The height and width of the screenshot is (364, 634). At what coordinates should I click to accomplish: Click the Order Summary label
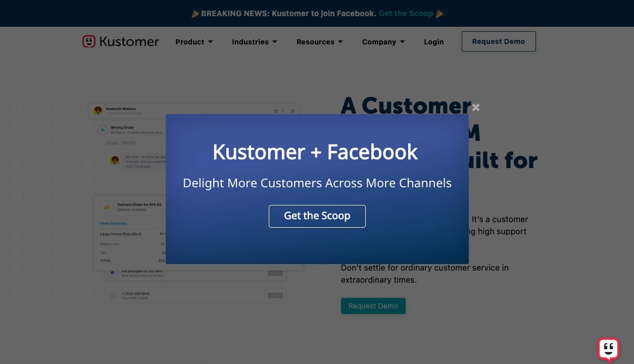pos(114,223)
